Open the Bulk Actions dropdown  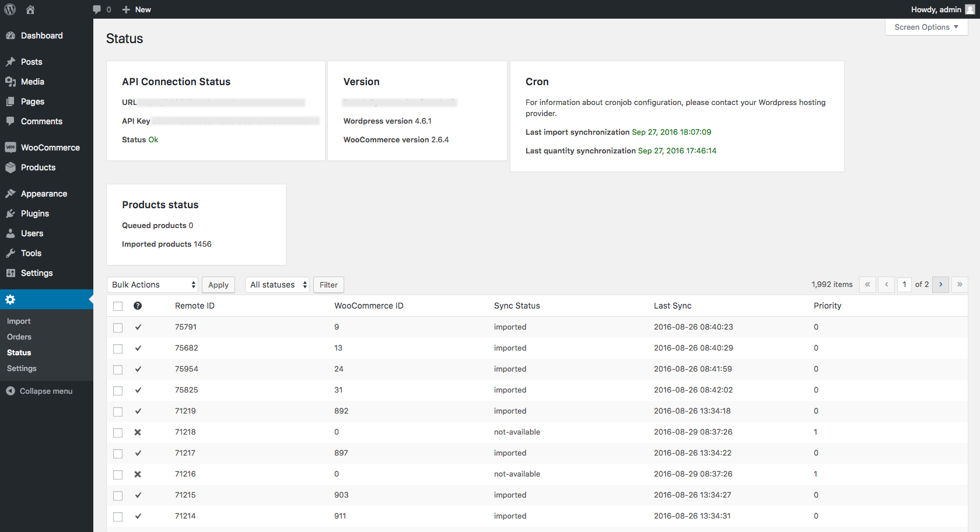(152, 285)
